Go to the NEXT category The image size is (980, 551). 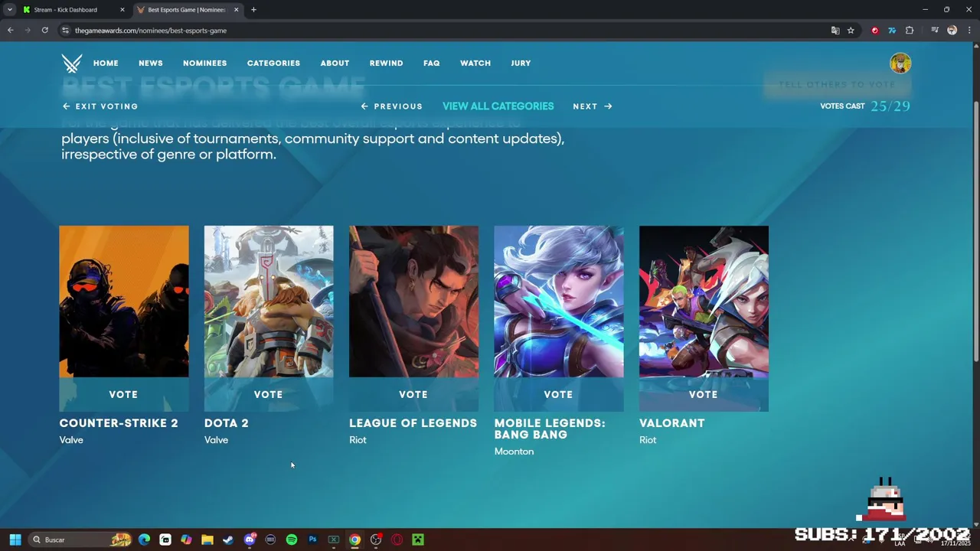[x=593, y=106]
